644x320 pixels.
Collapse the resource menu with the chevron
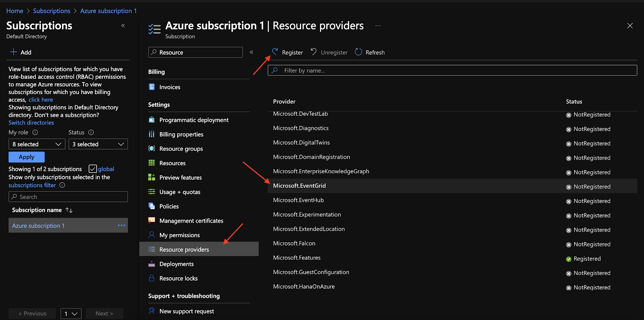point(252,52)
